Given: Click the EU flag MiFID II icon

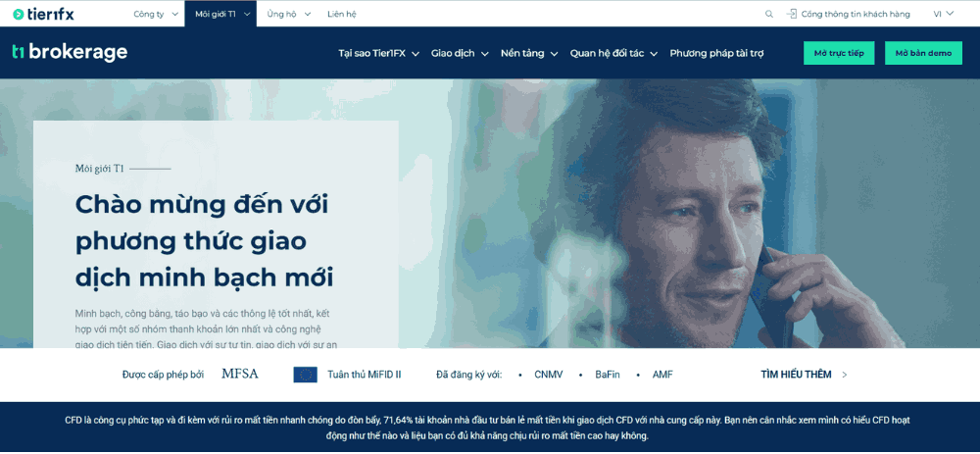Looking at the screenshot, I should point(305,375).
